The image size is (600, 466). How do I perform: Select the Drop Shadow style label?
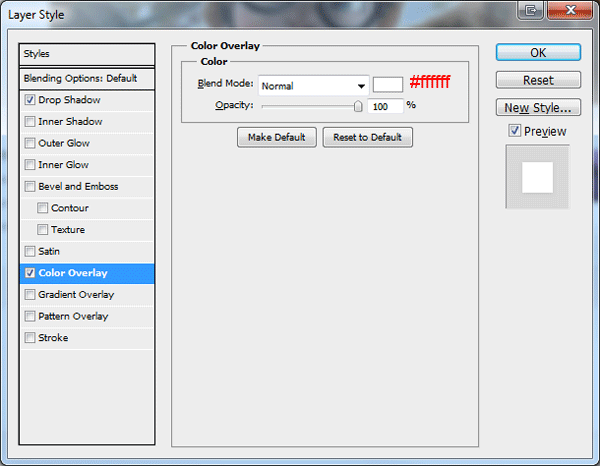coord(69,100)
